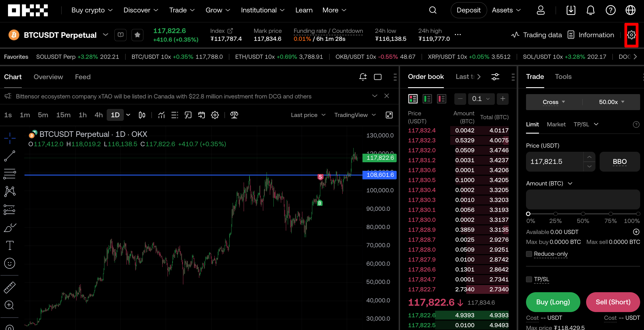Collapse the news announcement banner chevron
This screenshot has height=330, width=644.
point(375,96)
